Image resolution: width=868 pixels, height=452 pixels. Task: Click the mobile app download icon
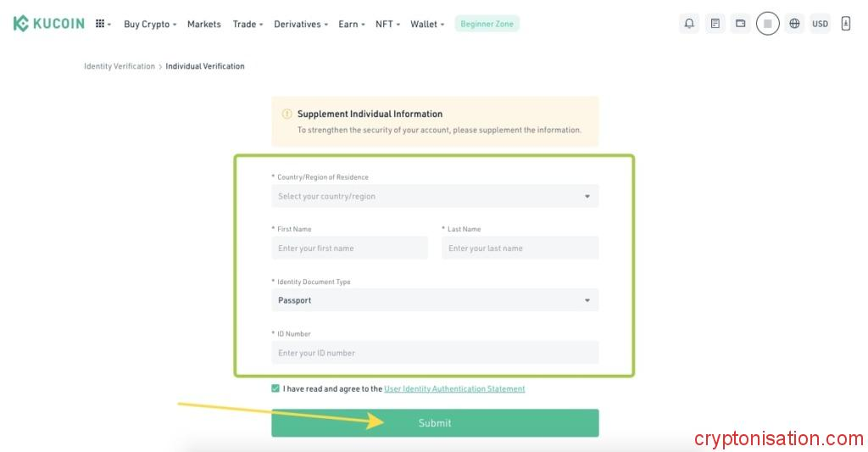tap(845, 24)
